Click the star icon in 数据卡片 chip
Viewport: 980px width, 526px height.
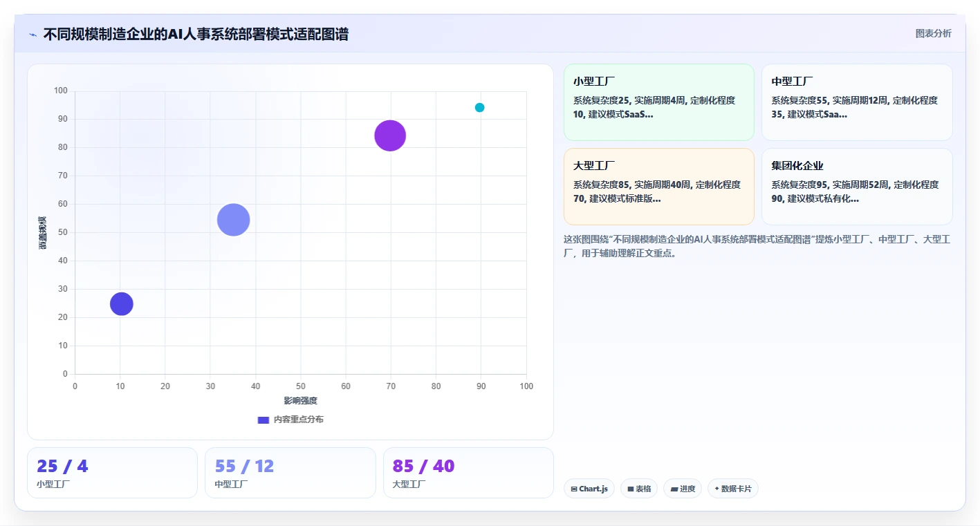click(717, 489)
